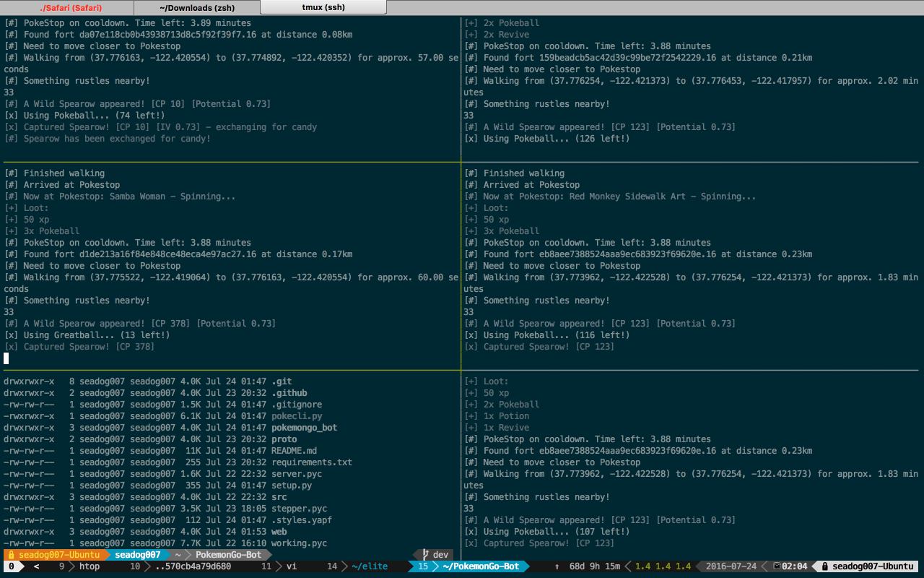Click the lock icon before seadog007-Ubuntu hostname
This screenshot has height=578, width=924.
click(11, 555)
